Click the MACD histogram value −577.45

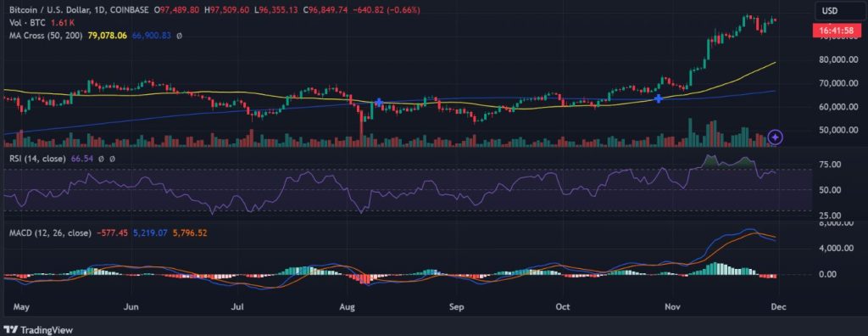(113, 233)
